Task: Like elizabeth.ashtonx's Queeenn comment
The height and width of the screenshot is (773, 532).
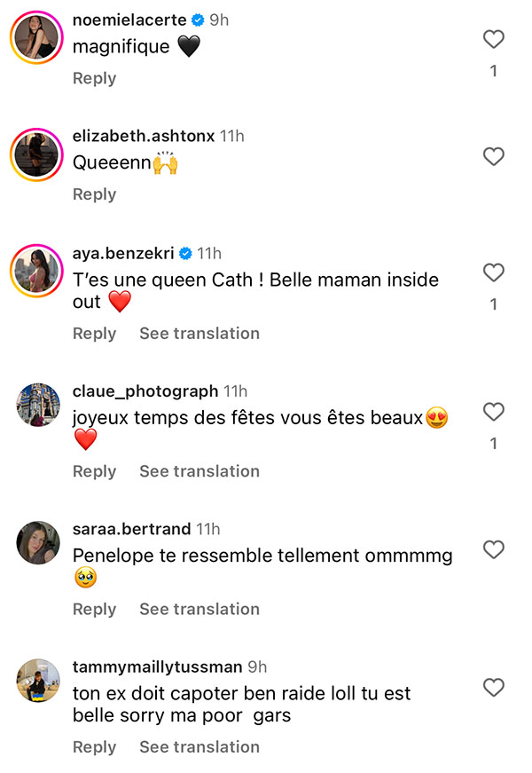Action: (493, 156)
